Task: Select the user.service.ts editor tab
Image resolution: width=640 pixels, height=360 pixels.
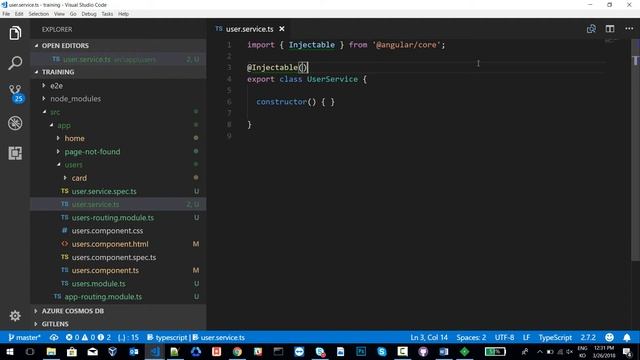Action: tap(249, 29)
